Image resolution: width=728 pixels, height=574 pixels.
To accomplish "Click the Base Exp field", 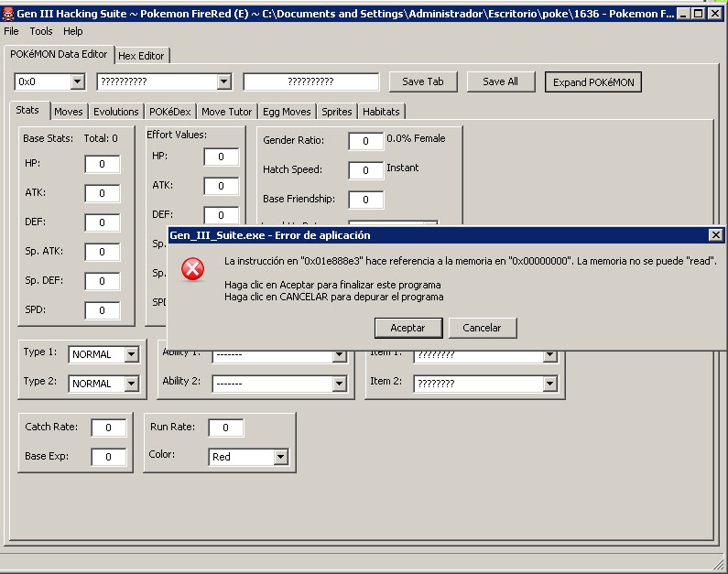I will (x=108, y=457).
